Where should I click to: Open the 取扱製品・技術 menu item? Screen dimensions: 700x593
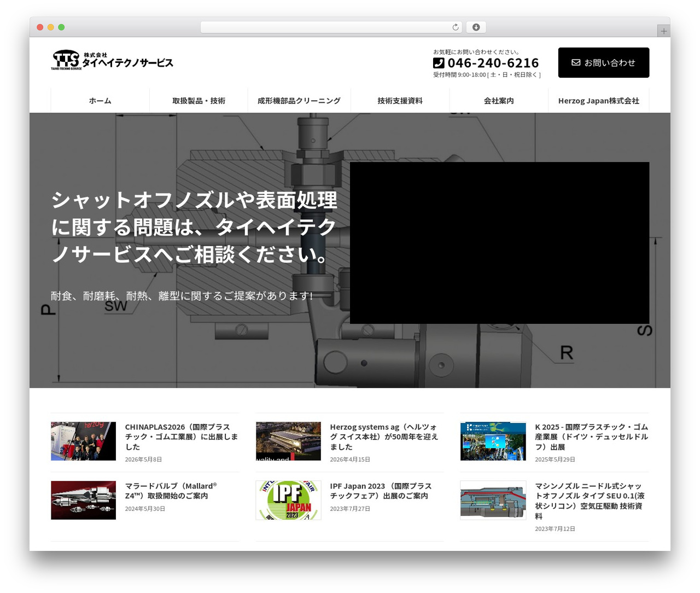click(199, 101)
